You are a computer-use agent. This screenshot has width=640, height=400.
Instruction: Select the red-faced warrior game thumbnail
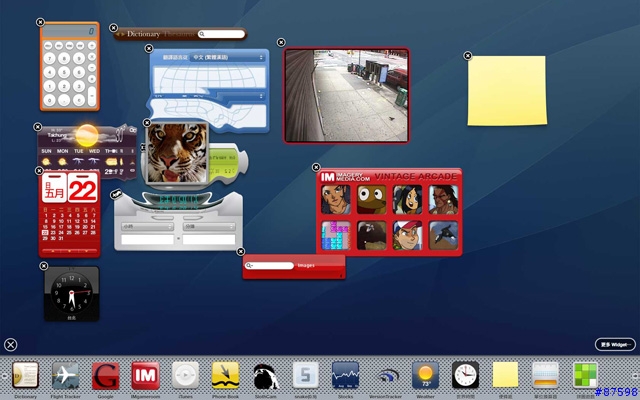[443, 200]
